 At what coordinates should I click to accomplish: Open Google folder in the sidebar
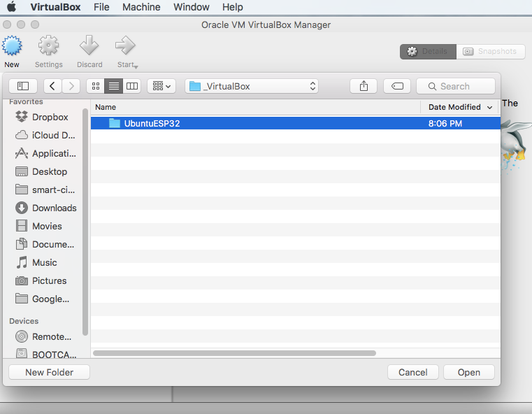pyautogui.click(x=42, y=299)
